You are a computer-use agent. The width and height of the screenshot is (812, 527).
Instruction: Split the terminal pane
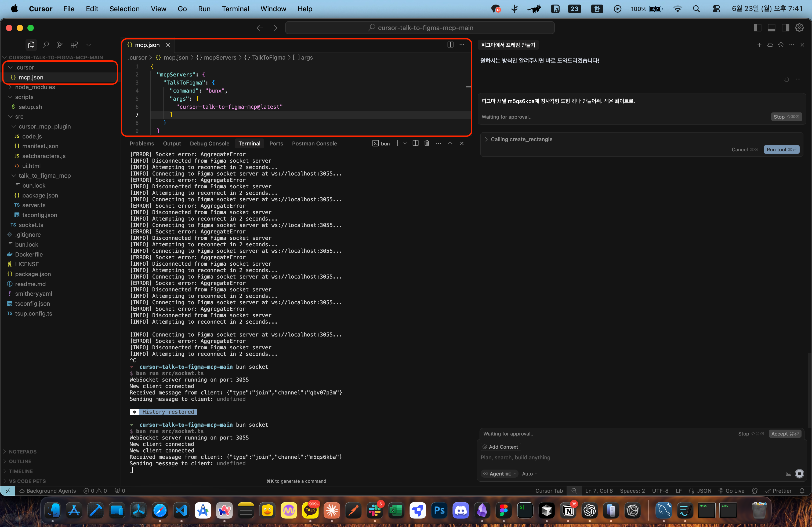(415, 144)
